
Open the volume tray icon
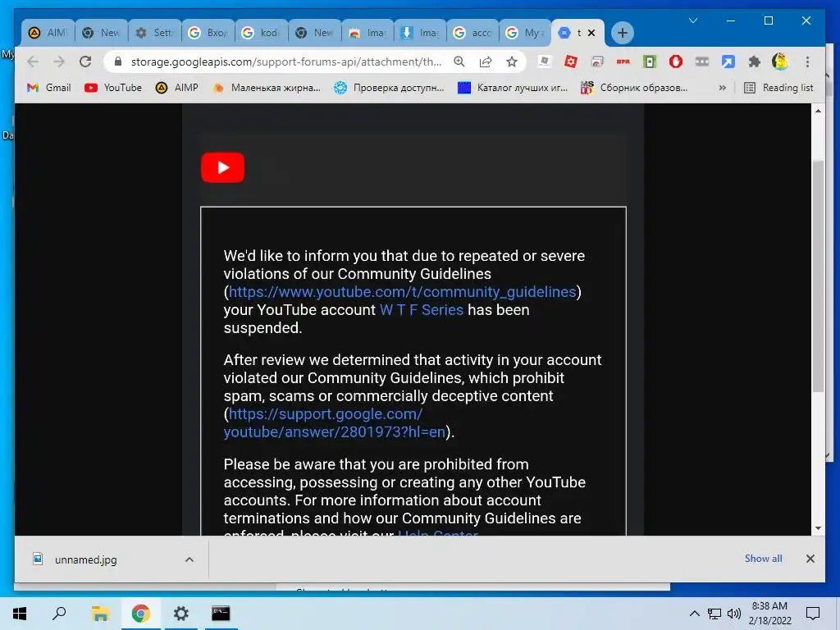[734, 614]
